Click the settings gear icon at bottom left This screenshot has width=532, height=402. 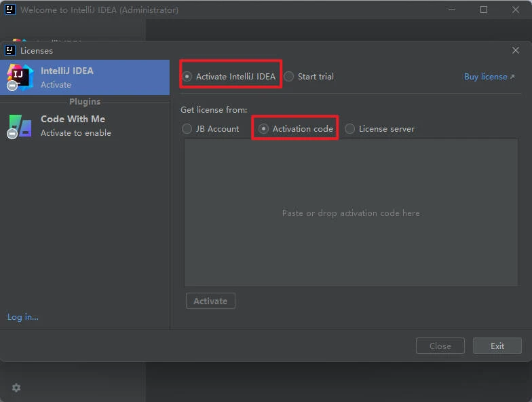coord(16,387)
